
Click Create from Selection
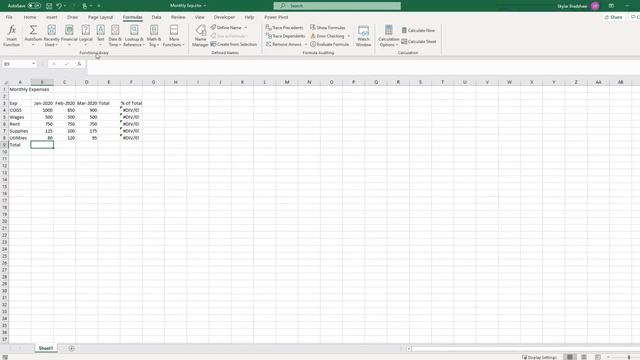click(x=234, y=44)
